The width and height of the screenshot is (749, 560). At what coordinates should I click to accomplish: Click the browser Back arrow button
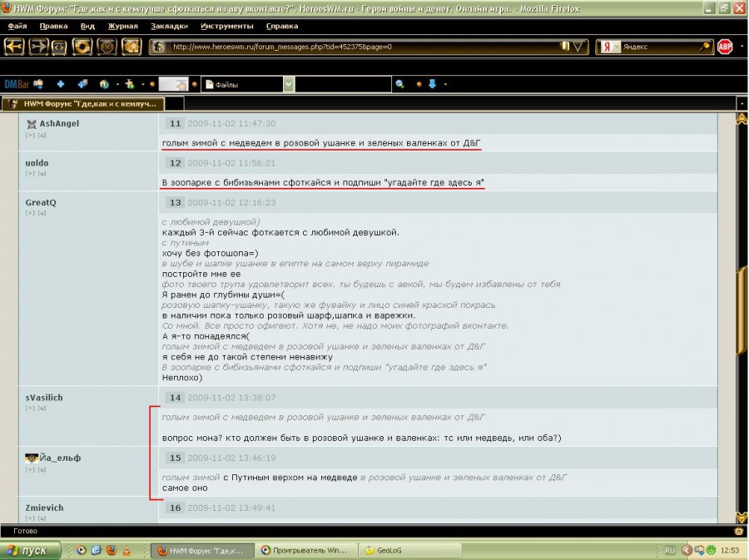(x=14, y=47)
